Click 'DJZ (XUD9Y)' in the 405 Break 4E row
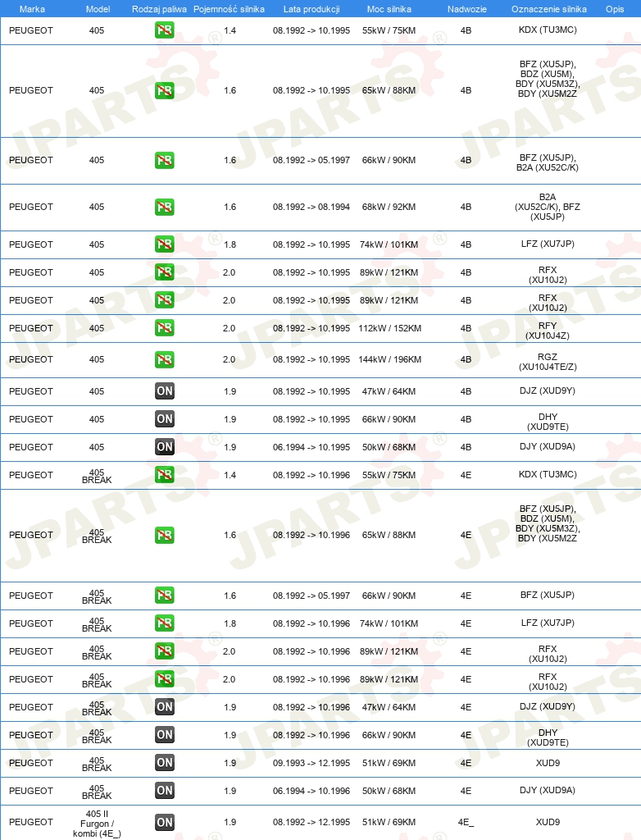Image resolution: width=641 pixels, height=840 pixels. (x=548, y=706)
